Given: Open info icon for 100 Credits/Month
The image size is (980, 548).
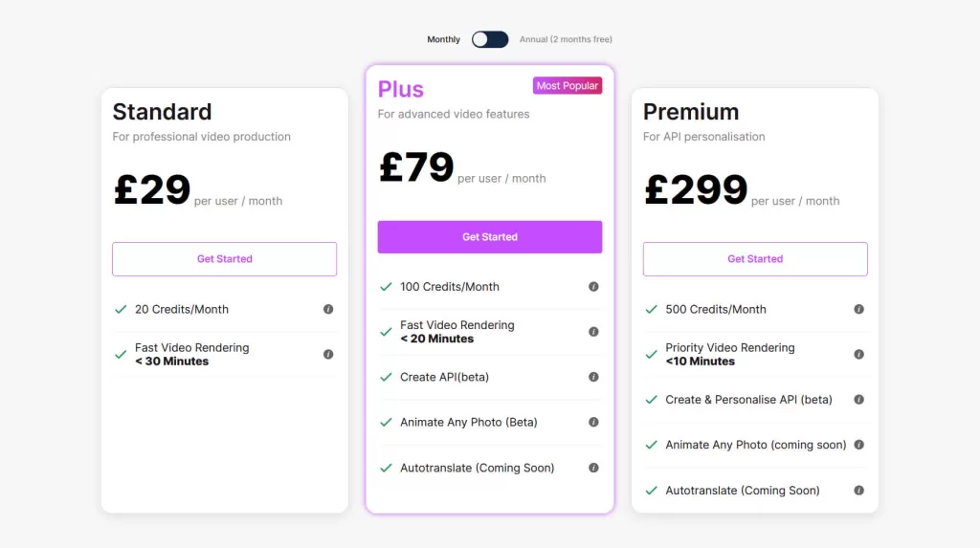Looking at the screenshot, I should point(593,287).
